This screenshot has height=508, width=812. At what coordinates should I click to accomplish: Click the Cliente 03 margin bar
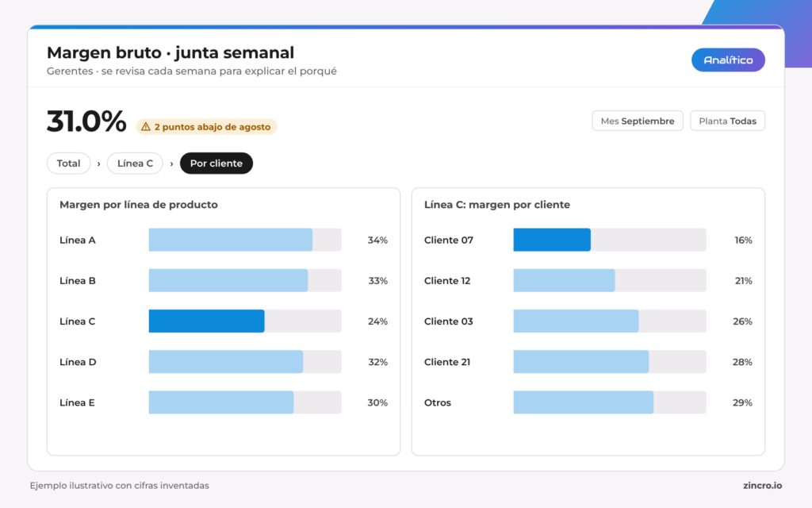click(576, 321)
